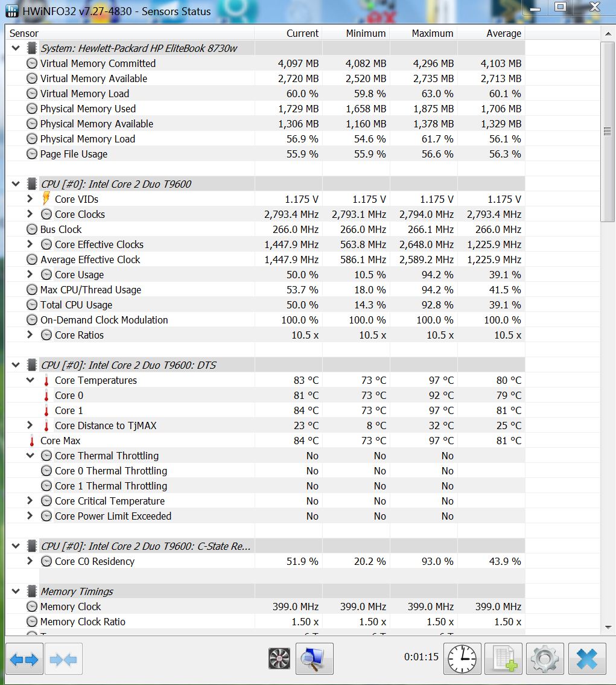This screenshot has width=616, height=685.
Task: Click Virtual Memory Load current 60.0 %
Action: click(x=302, y=94)
